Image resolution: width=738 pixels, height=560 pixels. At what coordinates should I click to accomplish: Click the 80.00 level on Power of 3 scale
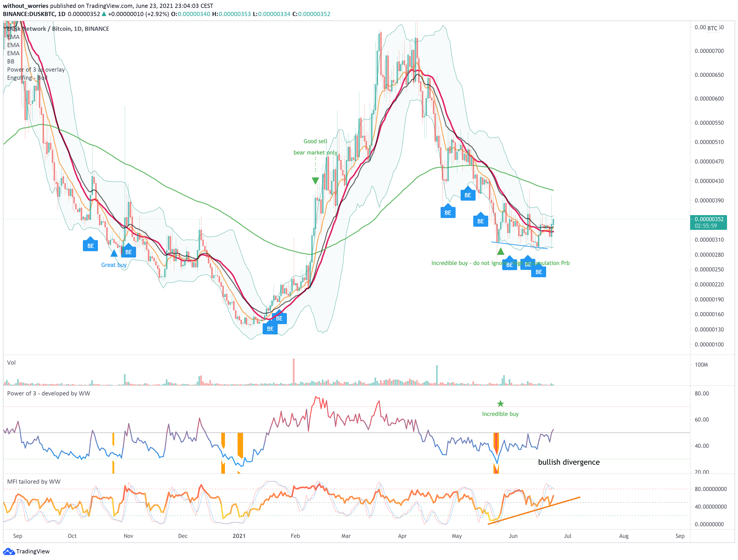point(702,393)
